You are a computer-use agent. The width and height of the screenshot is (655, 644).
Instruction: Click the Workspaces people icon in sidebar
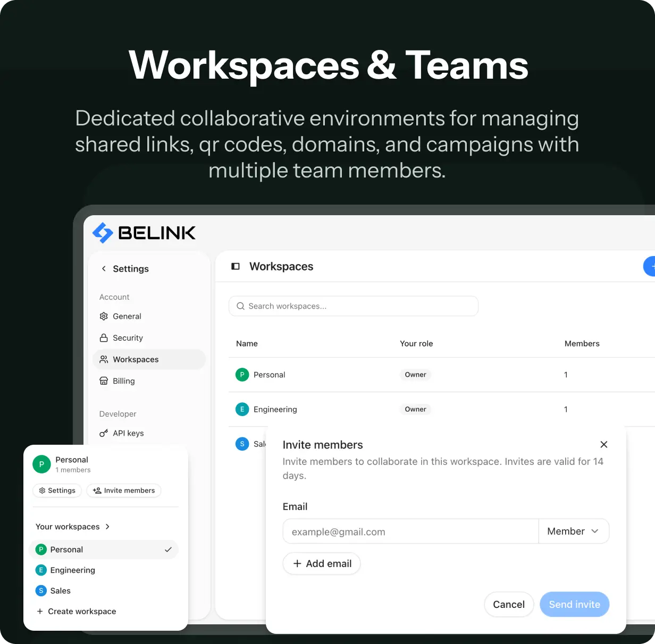pyautogui.click(x=104, y=360)
